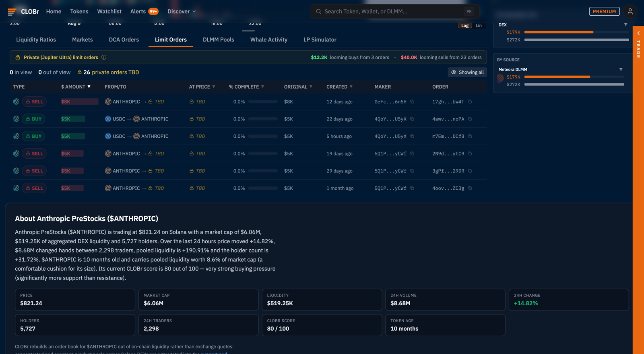Open Alerts with 99+ badge
The width and height of the screenshot is (644, 354).
coord(144,11)
